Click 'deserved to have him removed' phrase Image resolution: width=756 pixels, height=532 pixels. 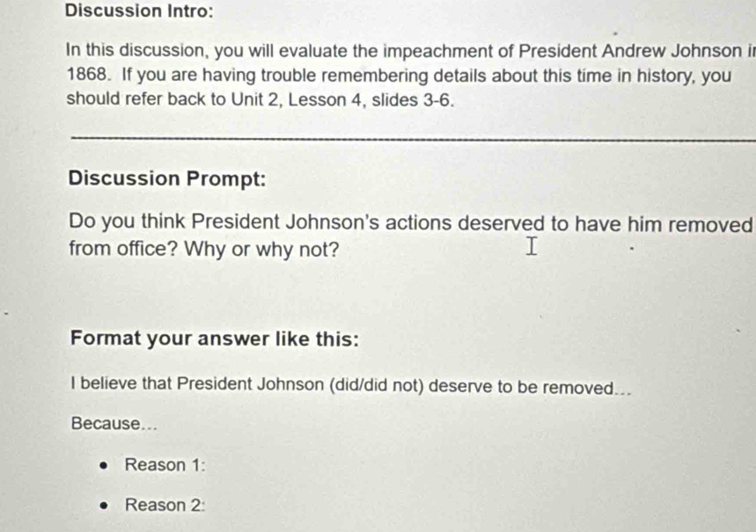[x=606, y=224]
